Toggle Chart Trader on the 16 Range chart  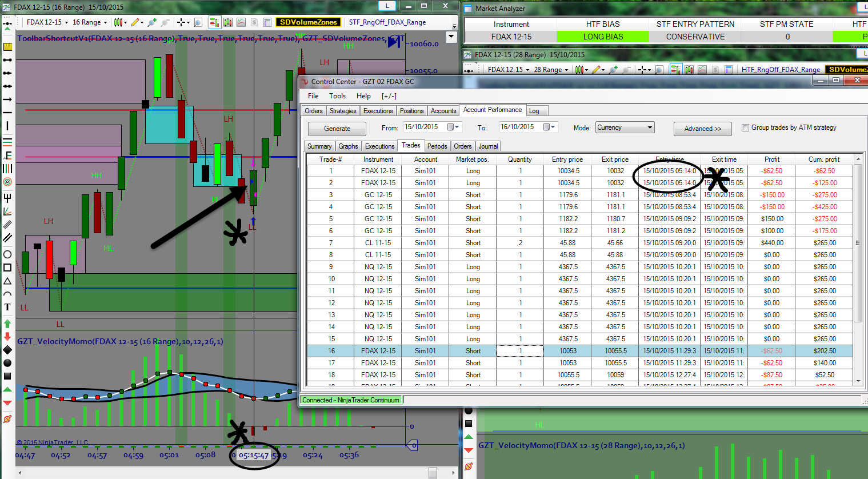tap(215, 22)
